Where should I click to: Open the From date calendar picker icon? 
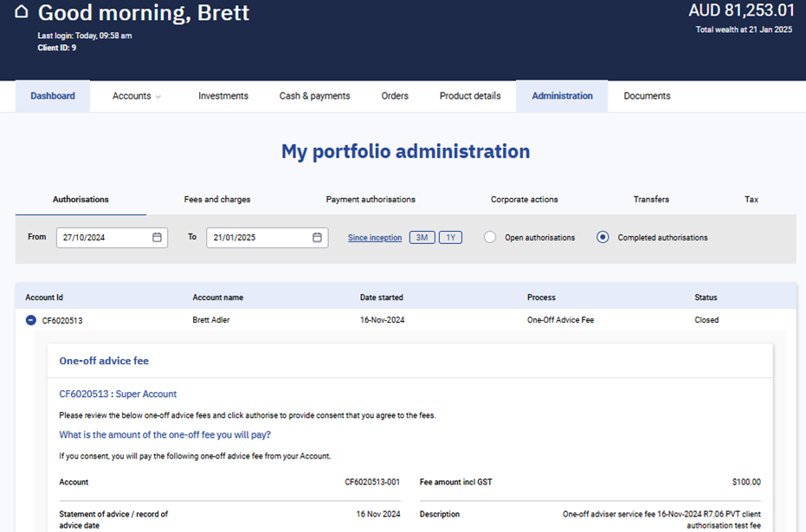click(157, 237)
